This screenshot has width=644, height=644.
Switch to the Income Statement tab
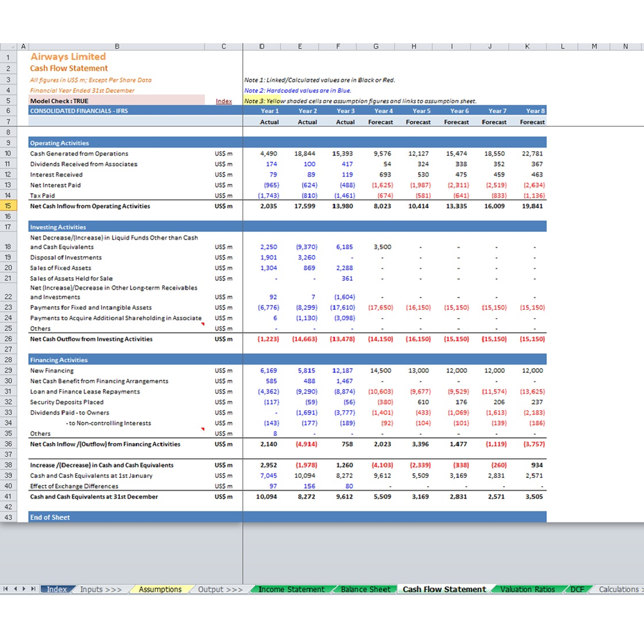pyautogui.click(x=291, y=589)
